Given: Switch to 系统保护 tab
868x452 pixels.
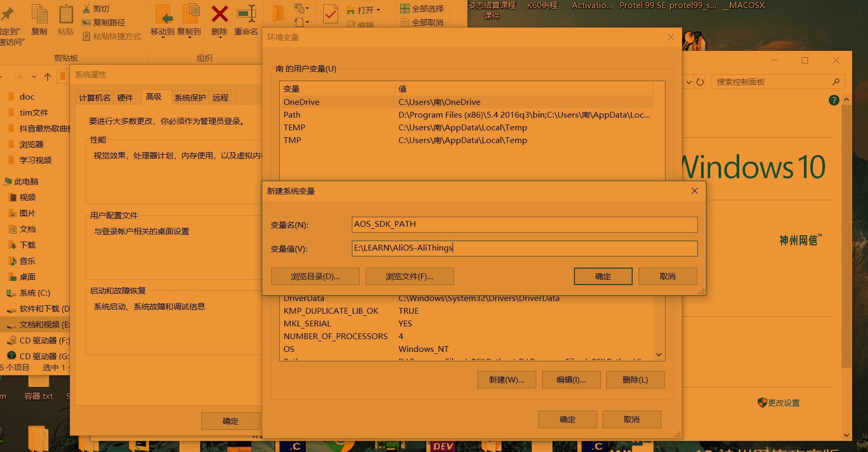Looking at the screenshot, I should [x=190, y=98].
